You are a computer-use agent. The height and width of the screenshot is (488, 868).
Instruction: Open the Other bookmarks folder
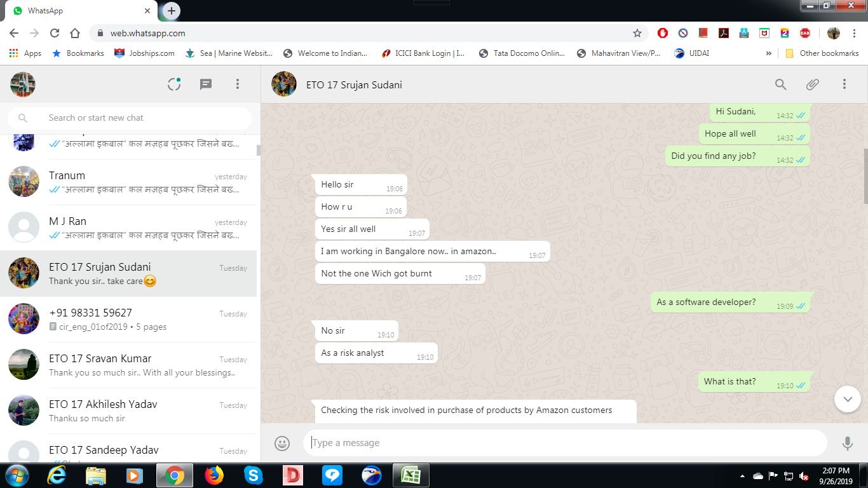(x=822, y=53)
